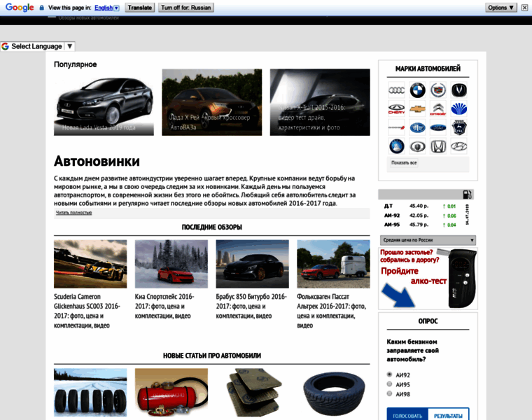Click the Автоновинки heading

click(97, 161)
